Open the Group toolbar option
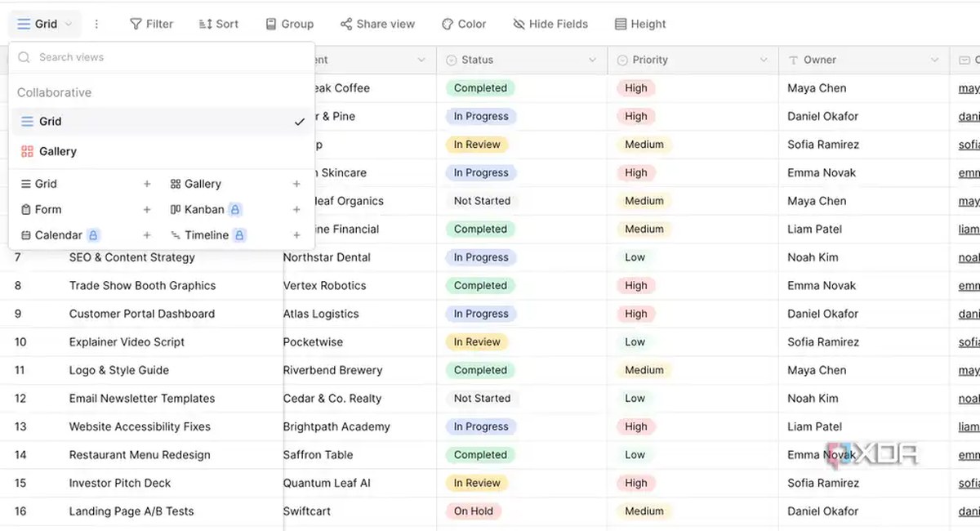The height and width of the screenshot is (531, 980). (x=289, y=25)
